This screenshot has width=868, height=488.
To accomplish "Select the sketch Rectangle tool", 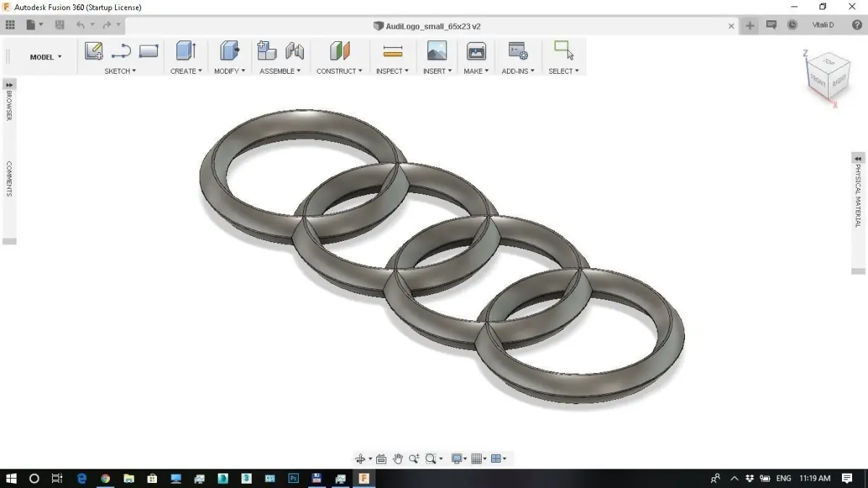I will click(x=148, y=51).
